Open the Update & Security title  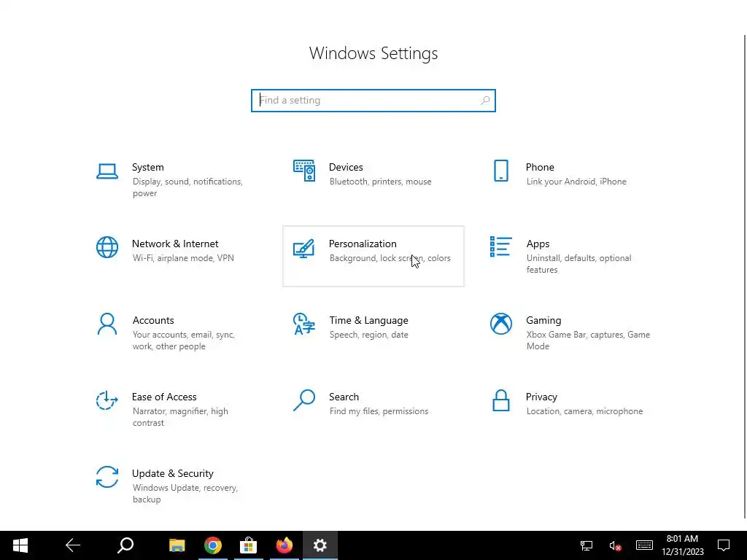click(172, 473)
